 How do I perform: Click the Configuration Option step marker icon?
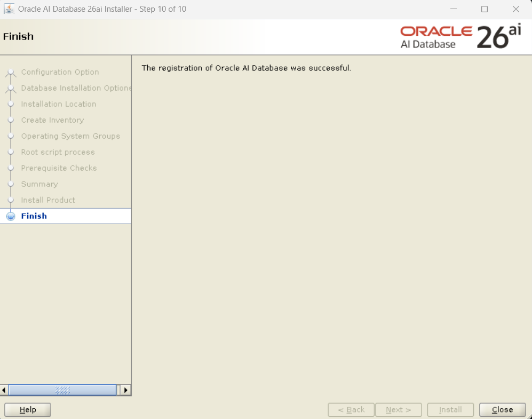(x=11, y=73)
